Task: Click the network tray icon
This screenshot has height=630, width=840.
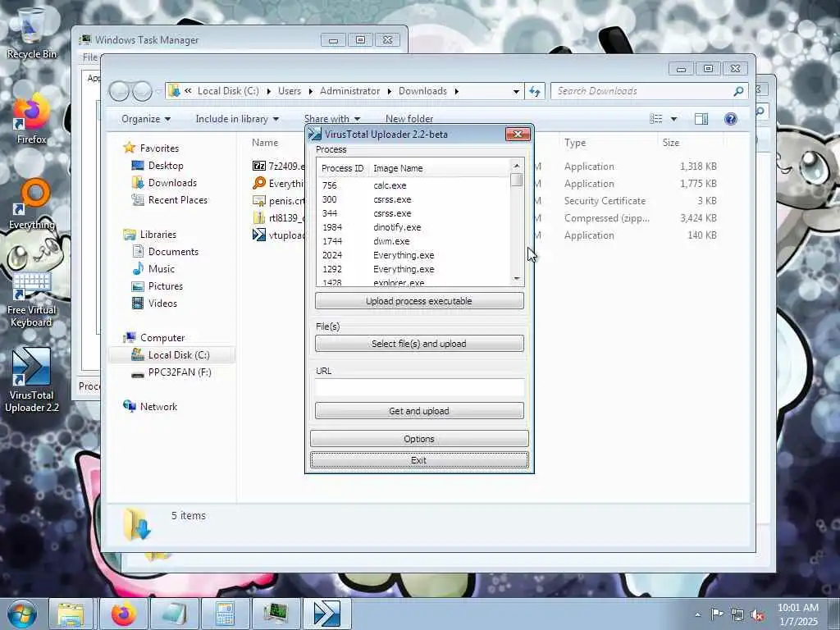Action: [737, 615]
